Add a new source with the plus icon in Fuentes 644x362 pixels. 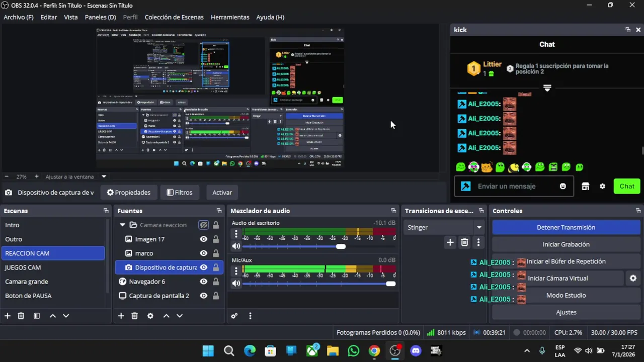click(x=121, y=316)
